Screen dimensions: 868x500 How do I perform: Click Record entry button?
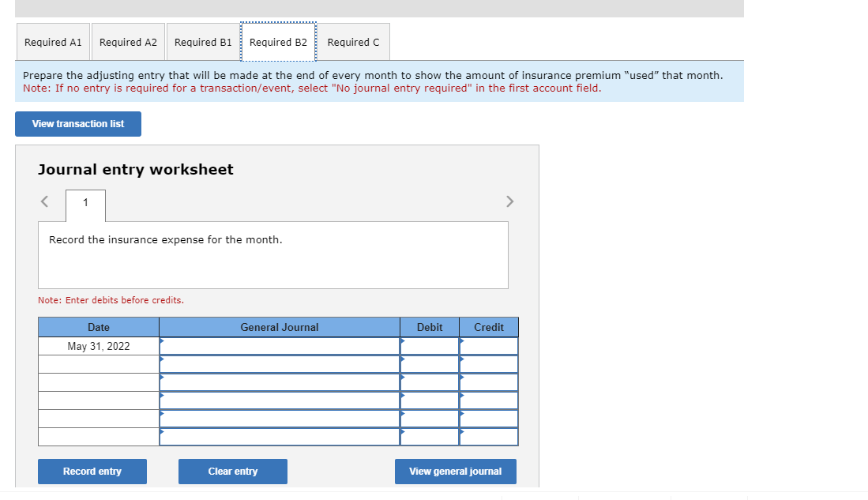coord(92,472)
